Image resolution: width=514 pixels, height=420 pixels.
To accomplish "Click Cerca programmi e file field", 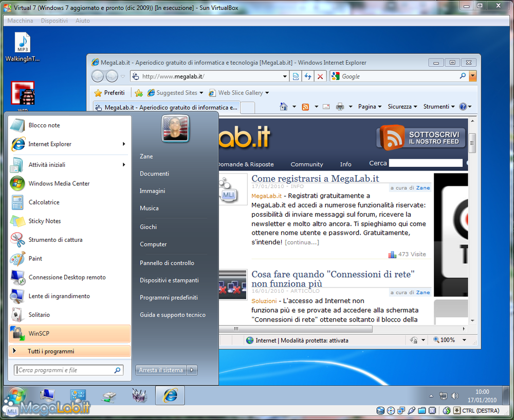I will pos(69,370).
